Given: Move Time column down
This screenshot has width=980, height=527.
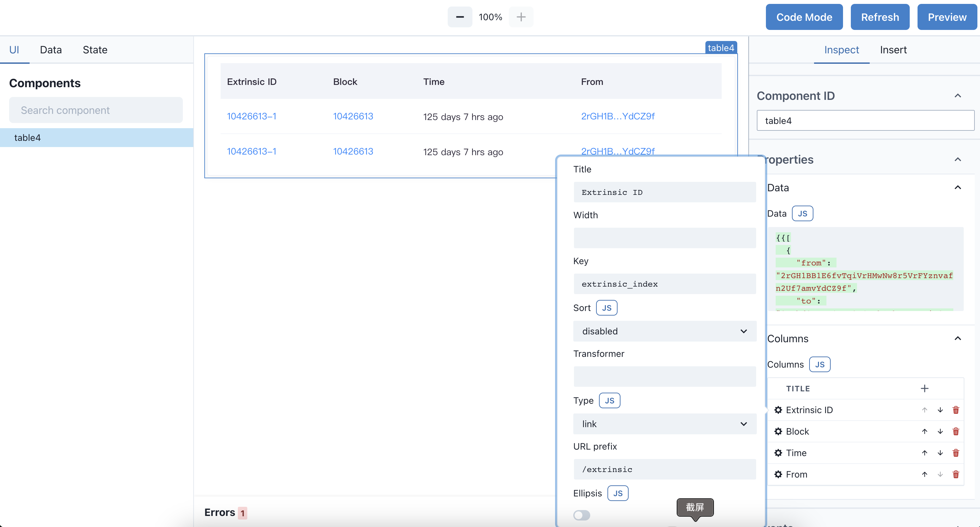Looking at the screenshot, I should pos(940,453).
